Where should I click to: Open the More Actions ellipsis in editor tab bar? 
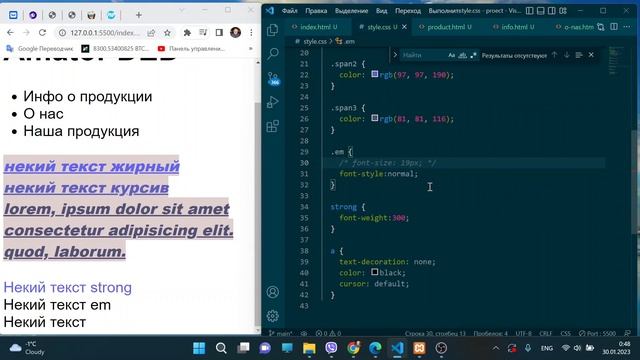pyautogui.click(x=627, y=27)
